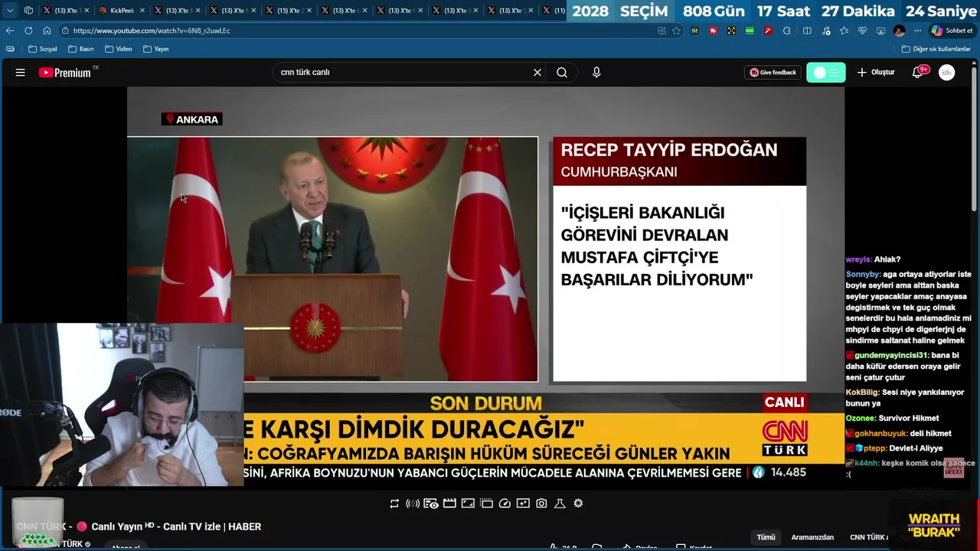Open the experiments flask icon

click(x=560, y=504)
